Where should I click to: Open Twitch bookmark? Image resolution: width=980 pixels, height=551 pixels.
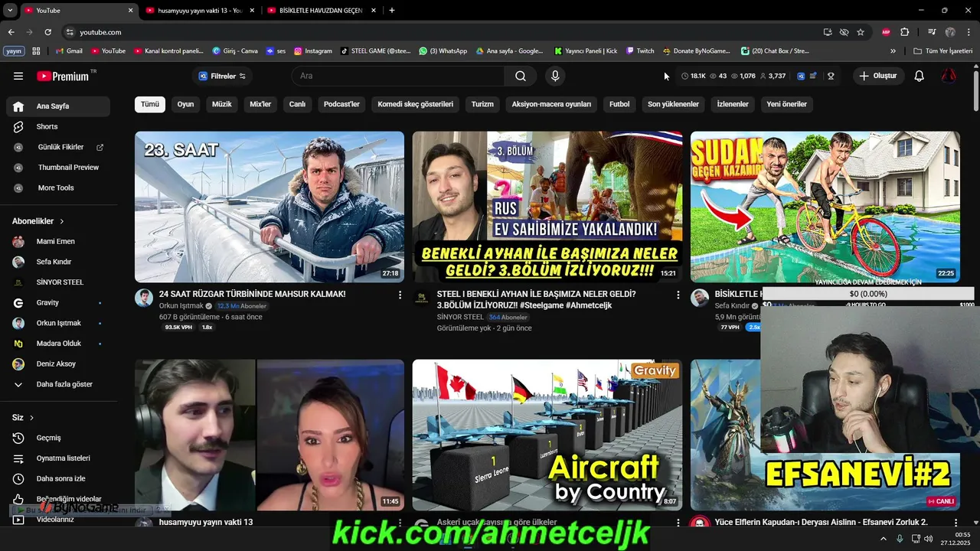click(640, 51)
